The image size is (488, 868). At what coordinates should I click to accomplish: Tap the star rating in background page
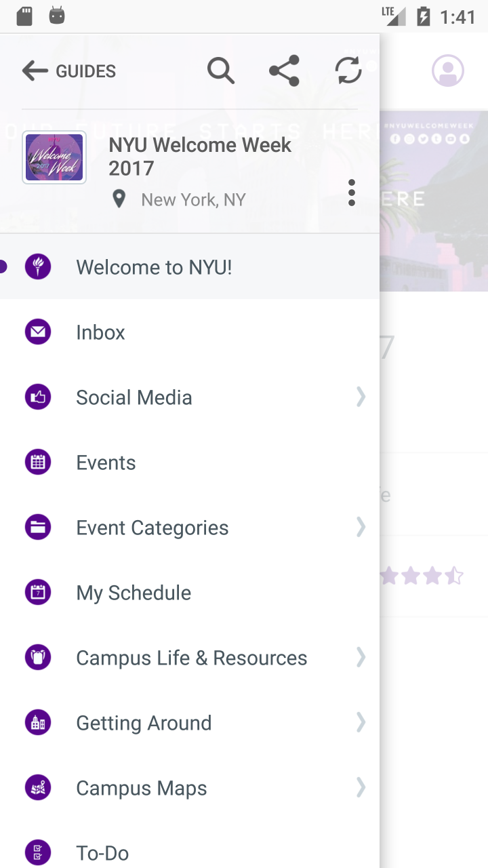point(422,576)
